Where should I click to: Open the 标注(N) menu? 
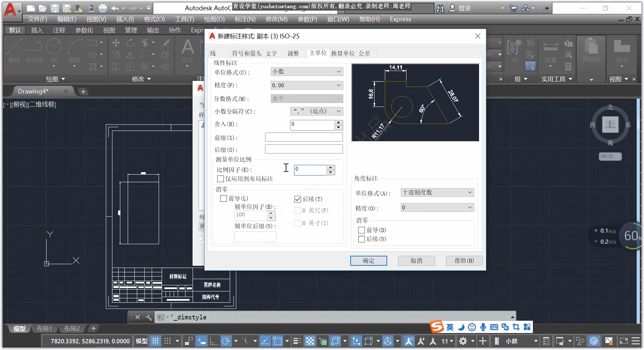point(245,19)
